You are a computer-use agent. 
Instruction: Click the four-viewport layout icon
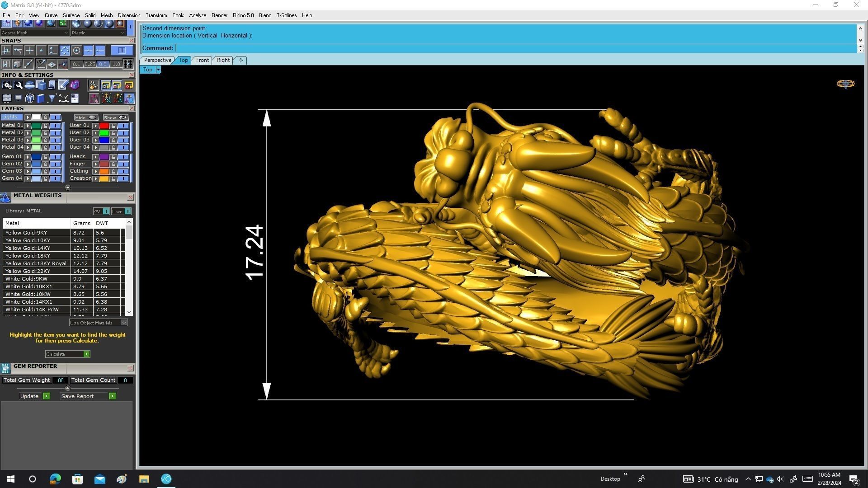tap(7, 99)
